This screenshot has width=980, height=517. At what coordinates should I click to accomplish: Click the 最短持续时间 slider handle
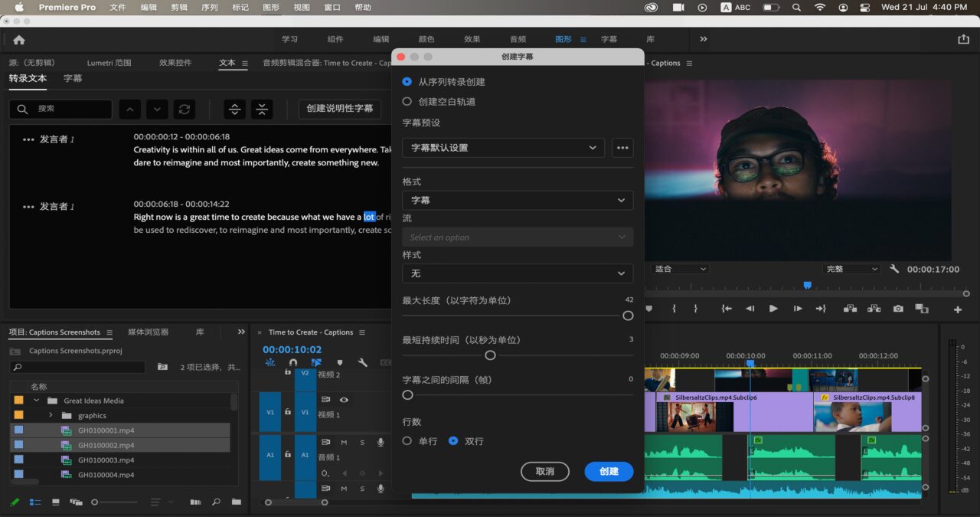coord(490,355)
